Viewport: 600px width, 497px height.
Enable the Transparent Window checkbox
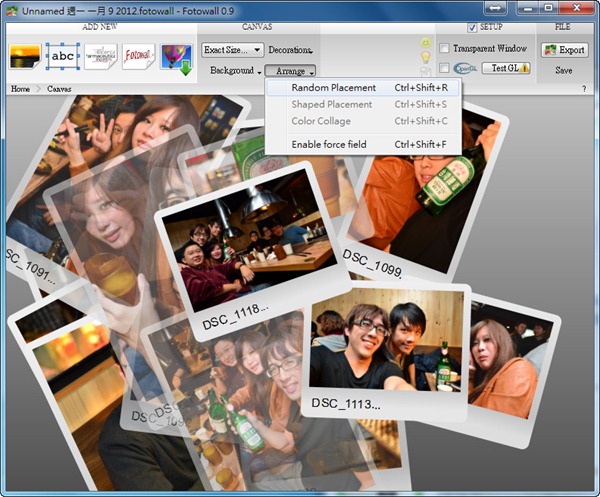(444, 49)
